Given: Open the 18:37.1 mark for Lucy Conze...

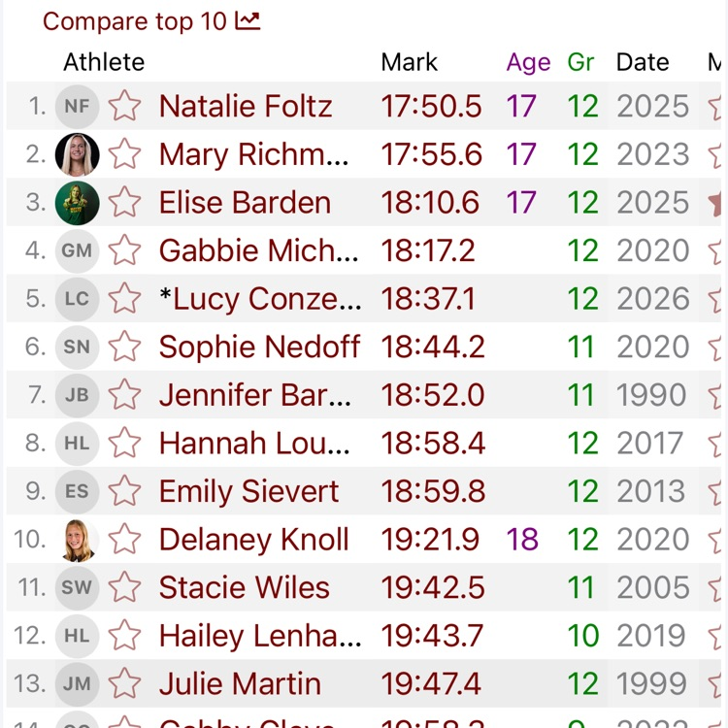Looking at the screenshot, I should tap(428, 299).
